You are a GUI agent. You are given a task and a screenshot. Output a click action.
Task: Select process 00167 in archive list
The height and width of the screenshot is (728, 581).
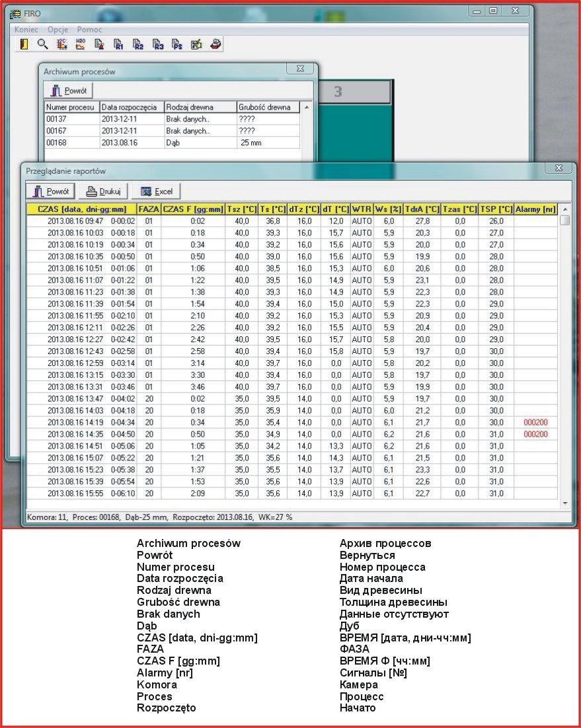[x=172, y=131]
